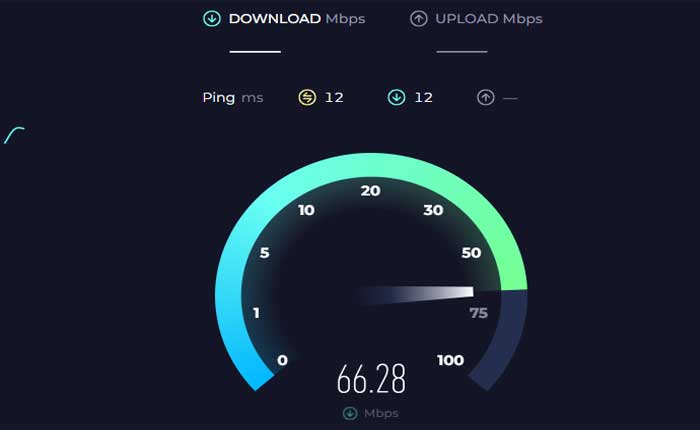Click the 20 mark at the gauge top

point(371,191)
